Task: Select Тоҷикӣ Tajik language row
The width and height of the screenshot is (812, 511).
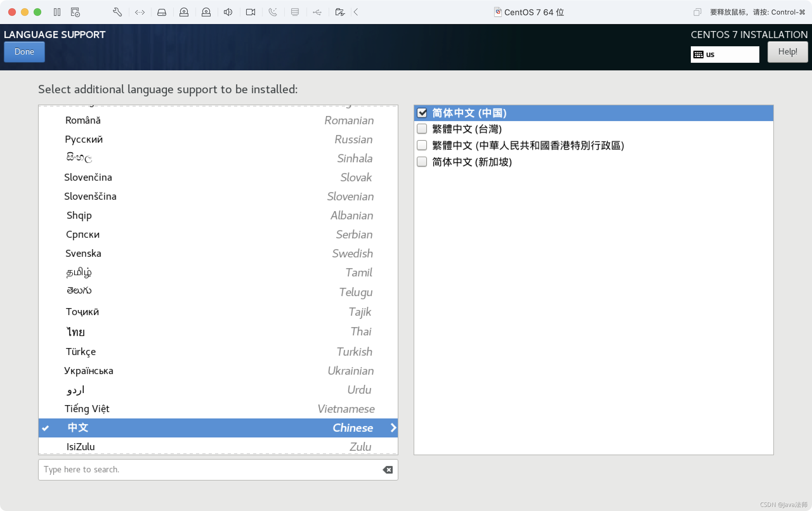Action: [x=218, y=312]
